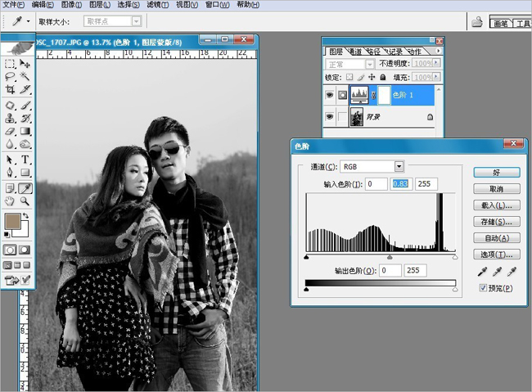The height and width of the screenshot is (392, 532).
Task: Select the Eraser tool
Action: click(x=10, y=131)
